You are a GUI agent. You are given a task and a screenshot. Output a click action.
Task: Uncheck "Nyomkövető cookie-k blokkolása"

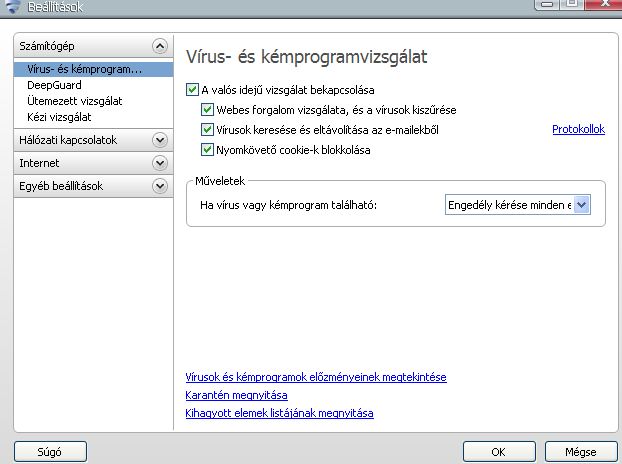coord(207,150)
